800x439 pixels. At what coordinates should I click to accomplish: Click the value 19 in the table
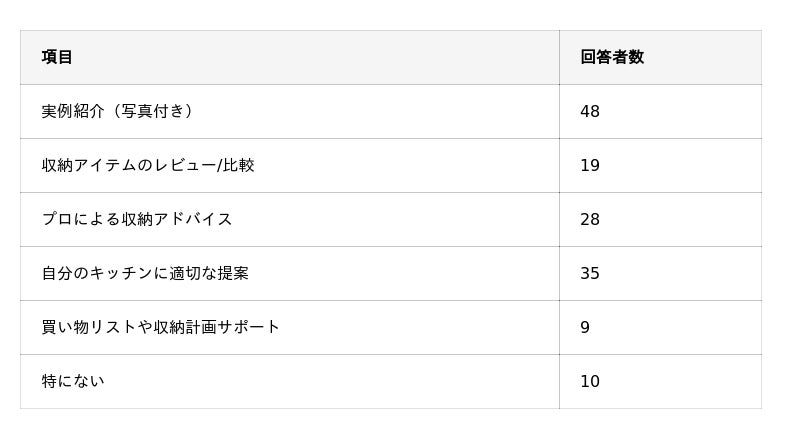point(590,165)
